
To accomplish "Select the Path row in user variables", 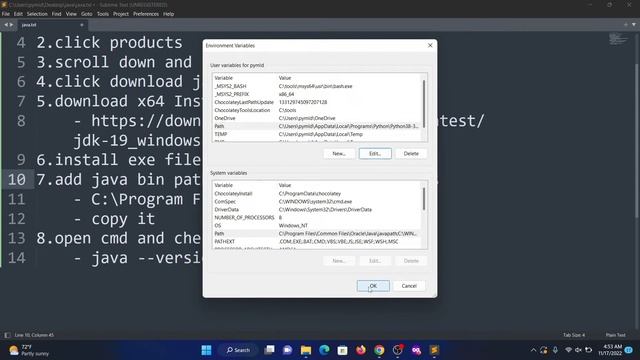I will click(x=317, y=126).
